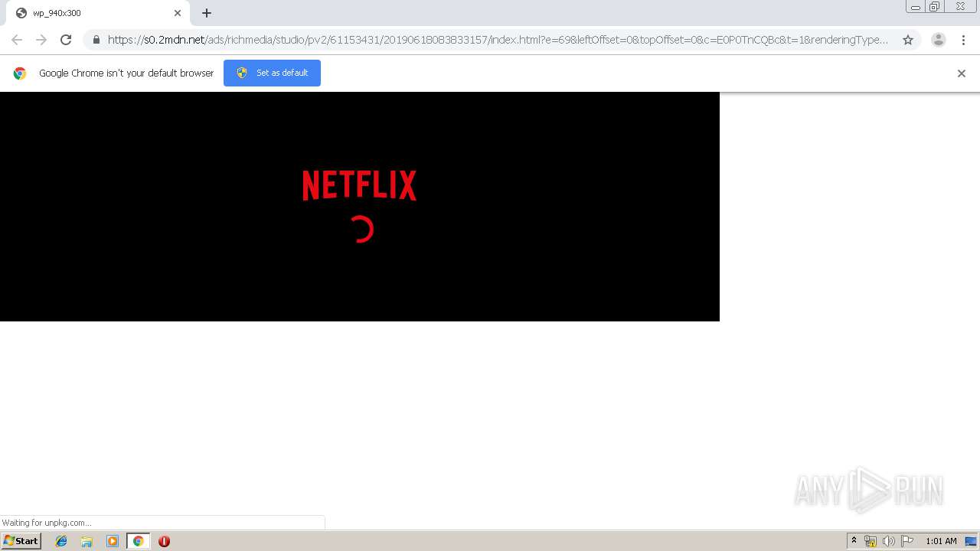Minimize the Chrome window
Viewport: 980px width, 551px height.
point(915,7)
